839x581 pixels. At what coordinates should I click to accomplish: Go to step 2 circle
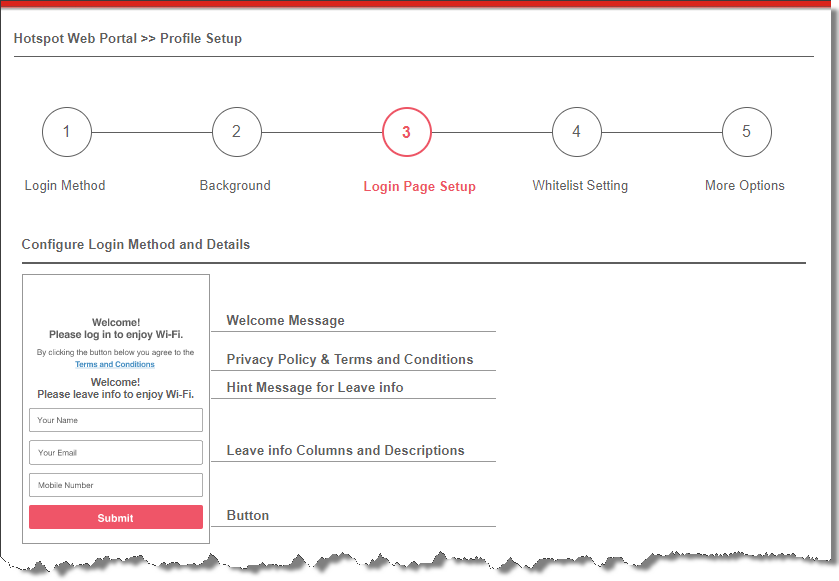(237, 132)
